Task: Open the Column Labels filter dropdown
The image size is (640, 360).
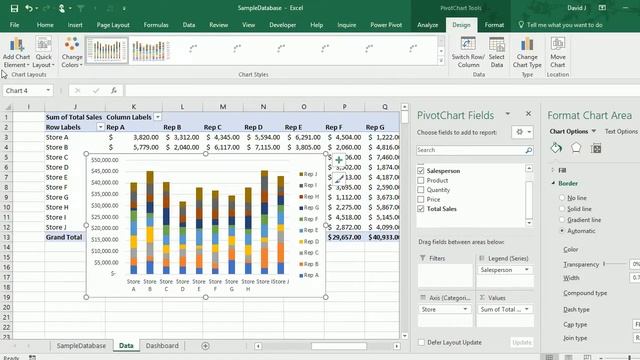Action: (158, 117)
